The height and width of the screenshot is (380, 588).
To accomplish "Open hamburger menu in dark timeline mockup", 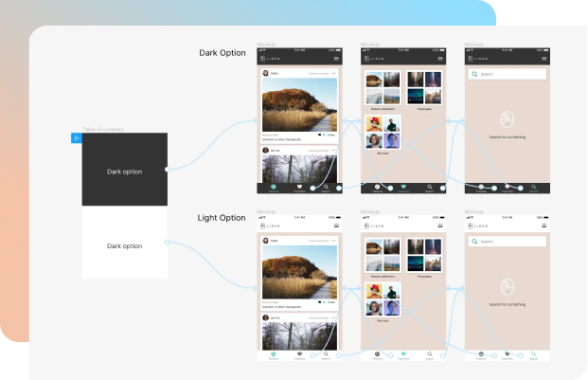I will 337,59.
